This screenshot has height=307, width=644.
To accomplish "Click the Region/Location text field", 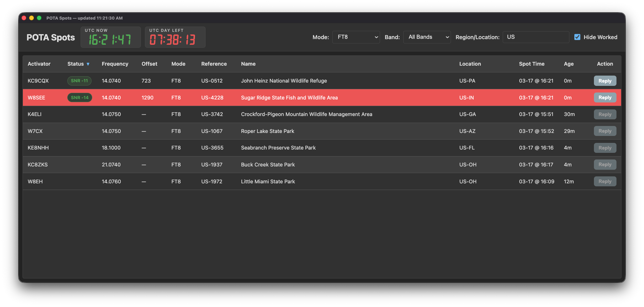I will (x=536, y=37).
